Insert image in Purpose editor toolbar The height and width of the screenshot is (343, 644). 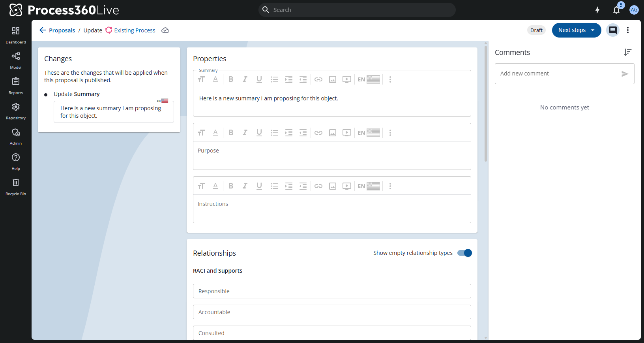333,133
